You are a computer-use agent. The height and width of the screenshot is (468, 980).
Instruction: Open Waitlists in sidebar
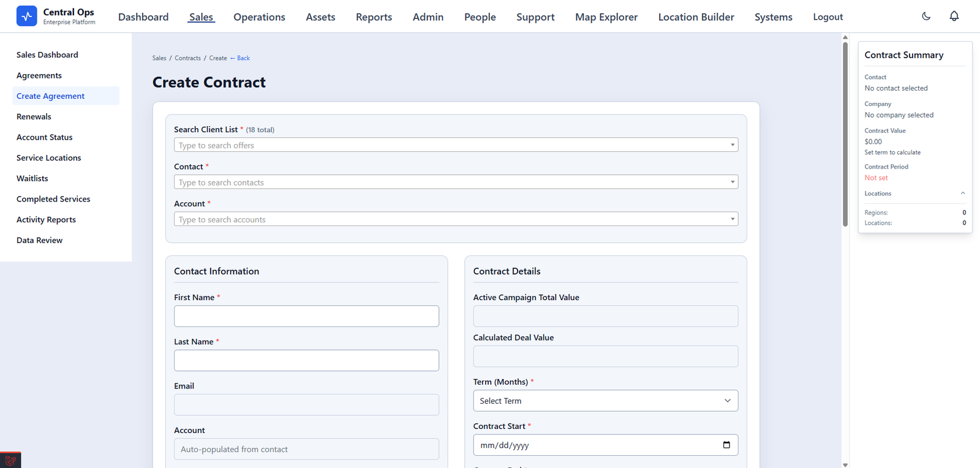click(66, 178)
